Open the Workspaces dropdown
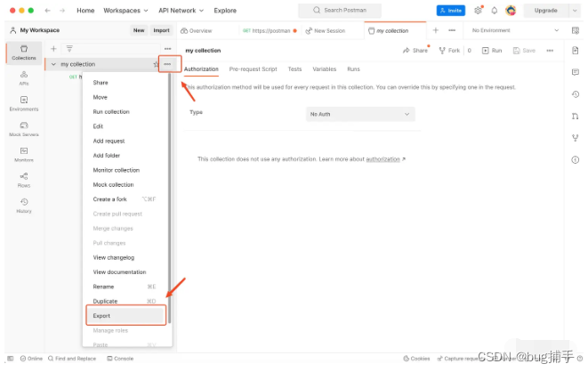588x372 pixels. [125, 11]
